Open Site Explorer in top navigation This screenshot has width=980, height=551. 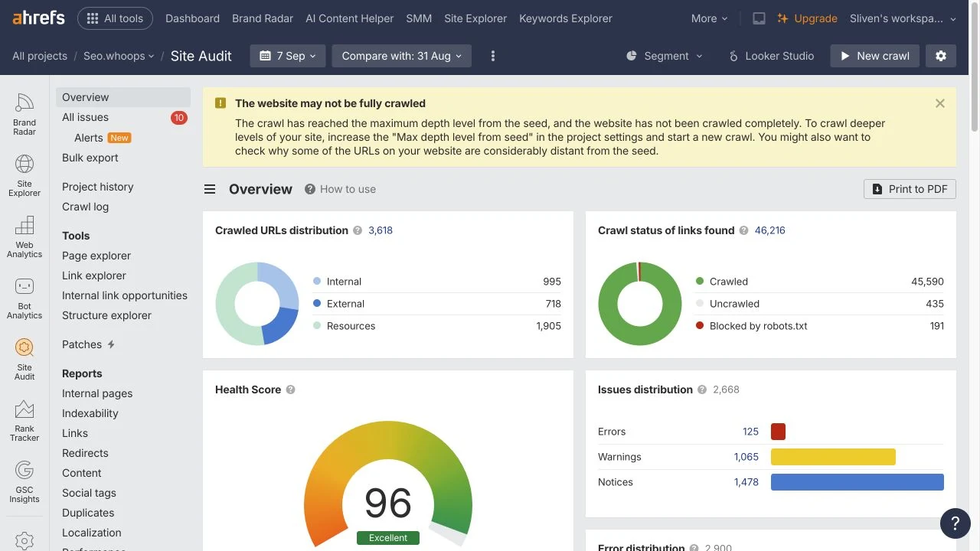475,18
